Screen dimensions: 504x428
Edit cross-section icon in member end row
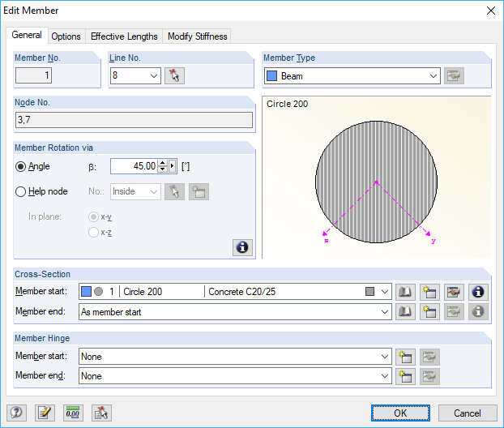click(454, 311)
